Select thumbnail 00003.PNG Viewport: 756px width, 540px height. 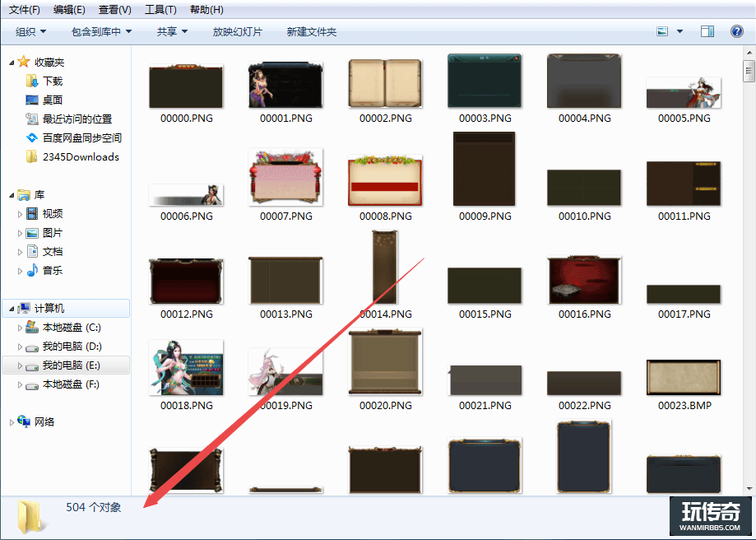point(485,81)
